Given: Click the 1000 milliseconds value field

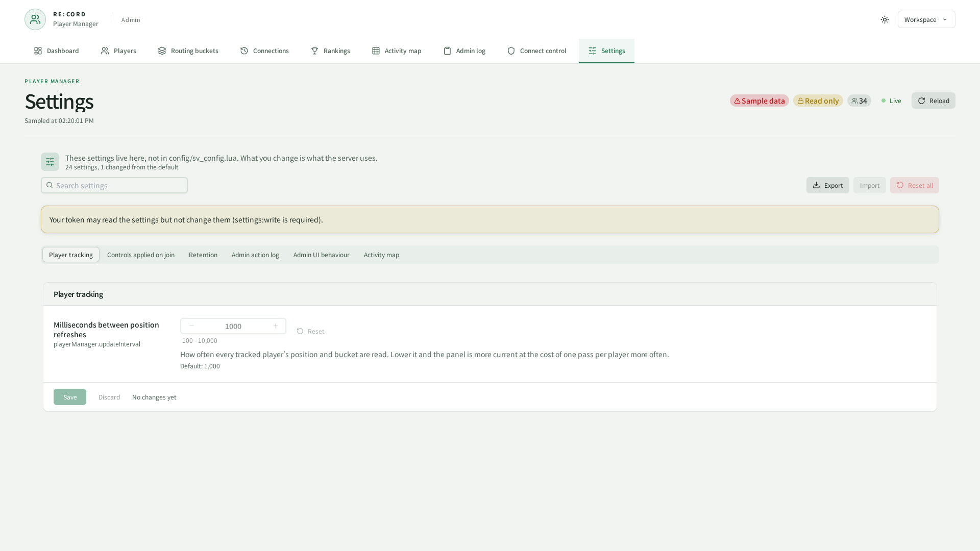Looking at the screenshot, I should coord(233,326).
